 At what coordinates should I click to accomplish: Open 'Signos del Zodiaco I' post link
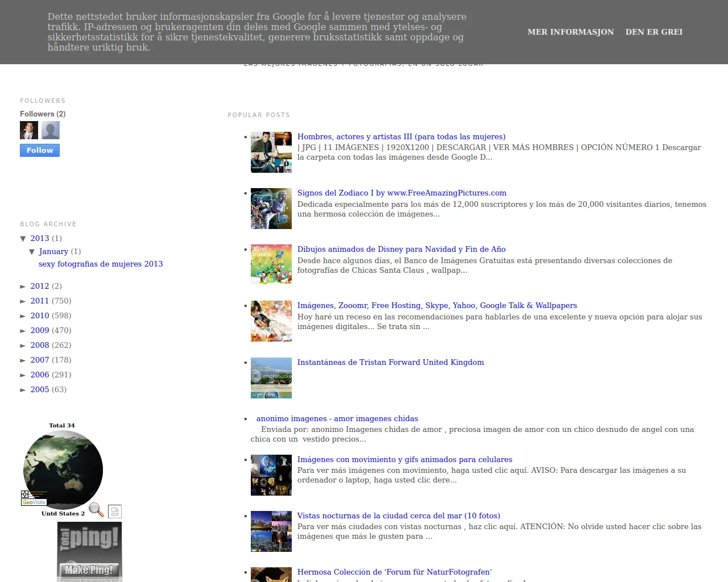(x=402, y=193)
